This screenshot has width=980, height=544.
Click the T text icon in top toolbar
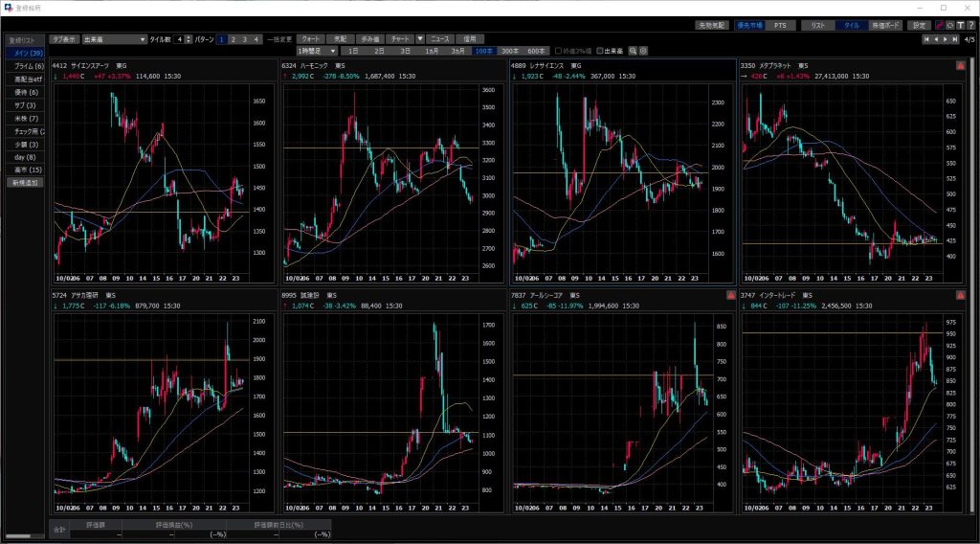[960, 25]
